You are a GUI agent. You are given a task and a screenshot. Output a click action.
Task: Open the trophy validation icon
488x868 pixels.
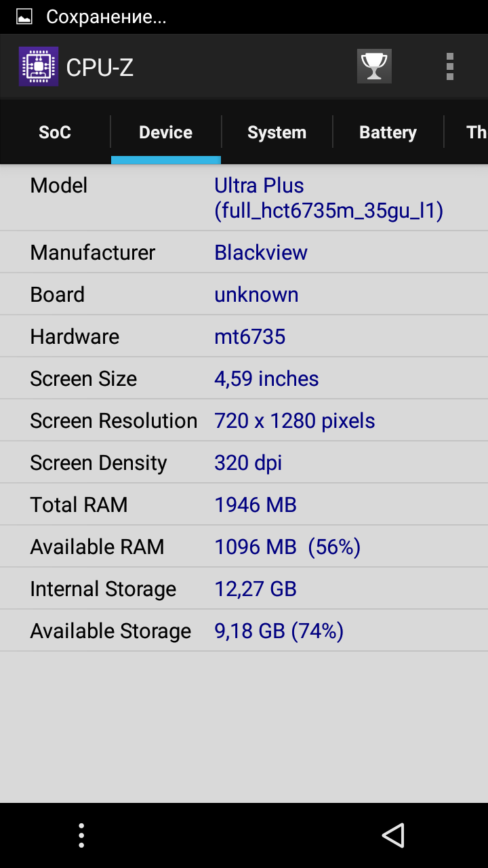point(374,66)
